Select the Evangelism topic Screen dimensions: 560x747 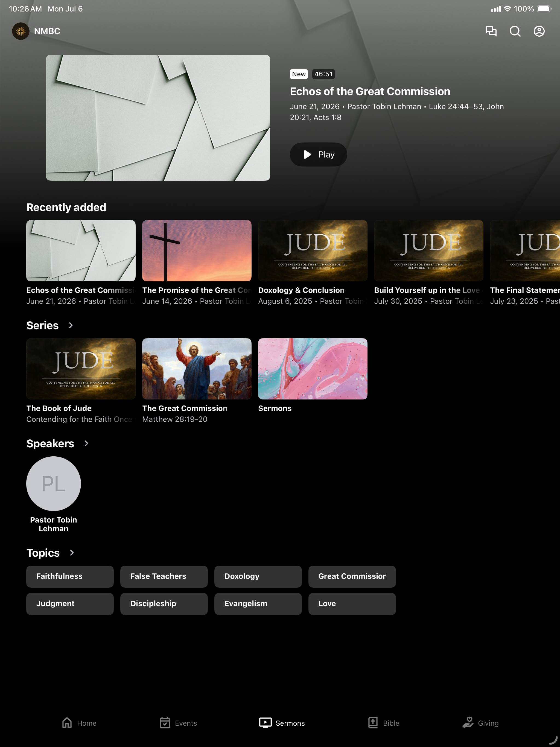point(258,604)
